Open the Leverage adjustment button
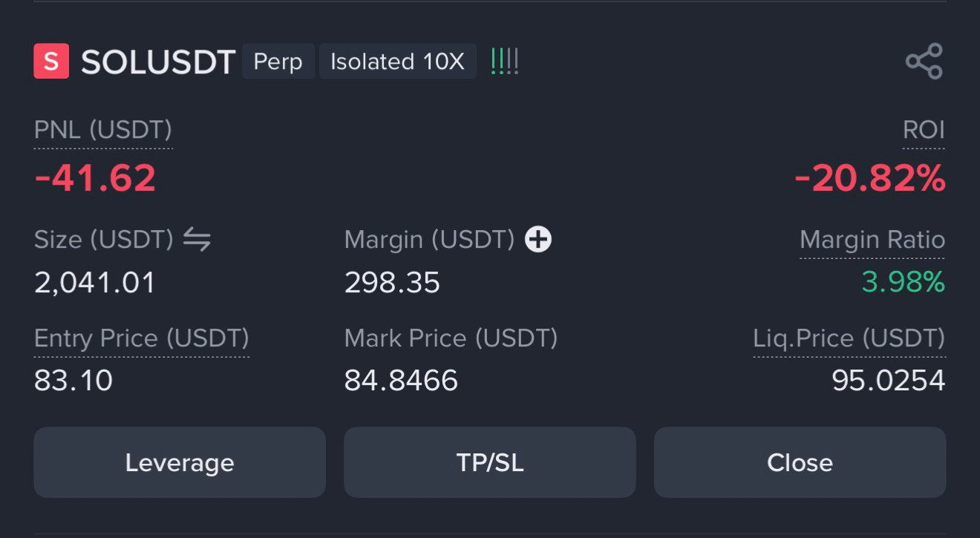The image size is (980, 538). coord(180,462)
